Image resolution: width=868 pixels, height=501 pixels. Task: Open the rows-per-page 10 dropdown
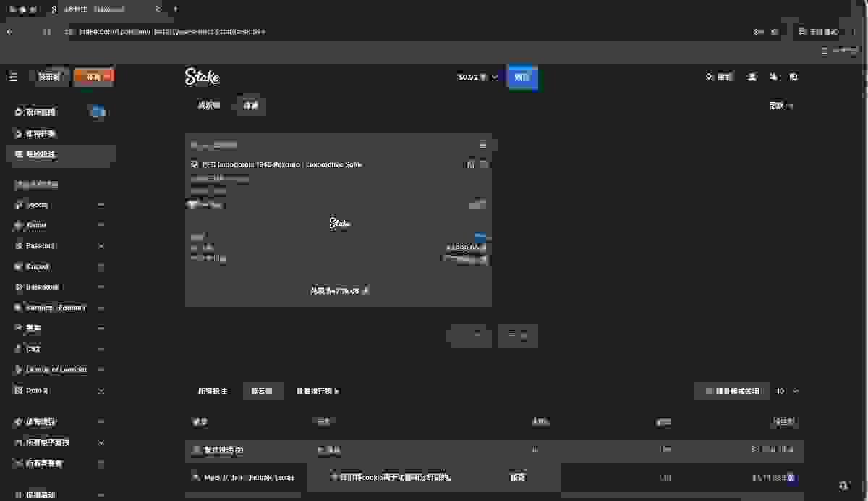787,391
